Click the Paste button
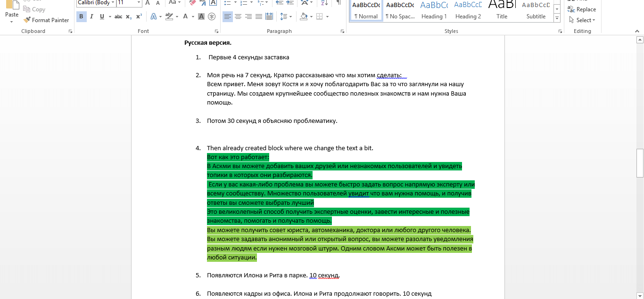The height and width of the screenshot is (299, 644). [x=12, y=10]
